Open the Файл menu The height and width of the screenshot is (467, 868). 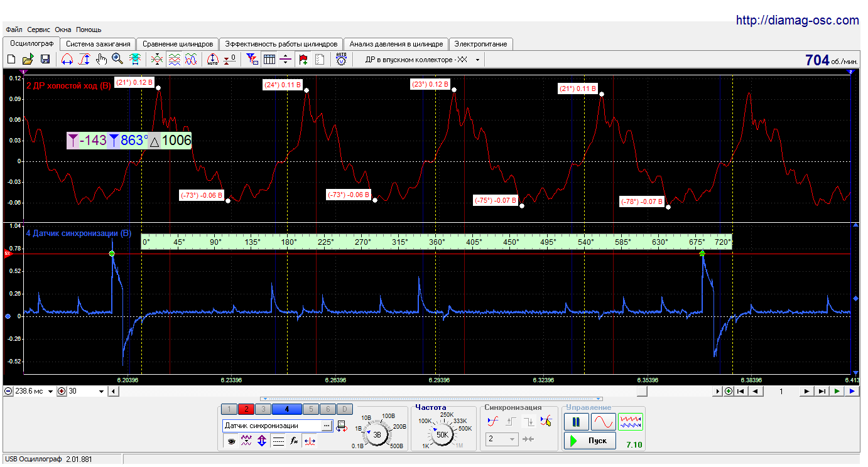(14, 30)
